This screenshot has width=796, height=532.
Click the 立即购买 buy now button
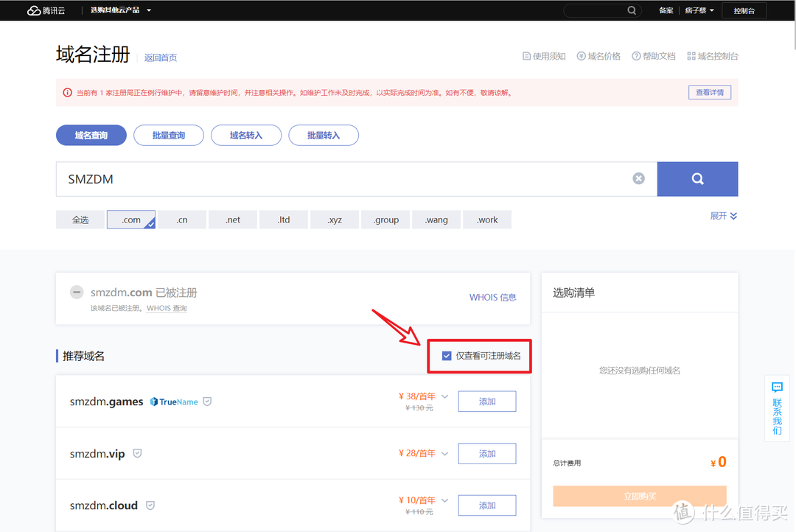(x=640, y=496)
